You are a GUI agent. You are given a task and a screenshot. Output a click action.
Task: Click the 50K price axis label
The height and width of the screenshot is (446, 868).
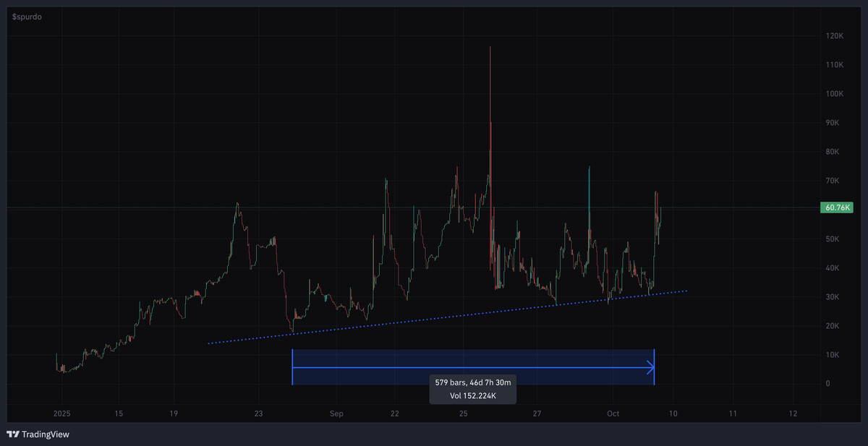pyautogui.click(x=834, y=239)
